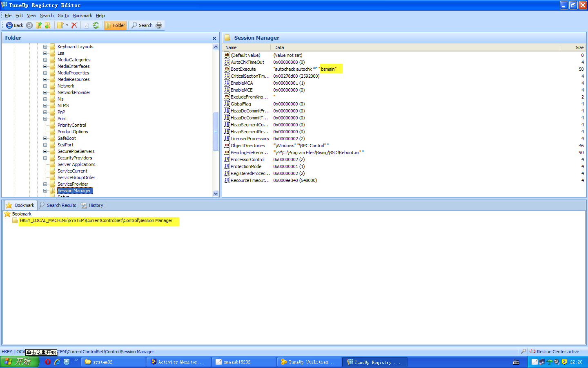Switch to the Bookmark tab
Screen dimensions: 588x368
(20, 205)
